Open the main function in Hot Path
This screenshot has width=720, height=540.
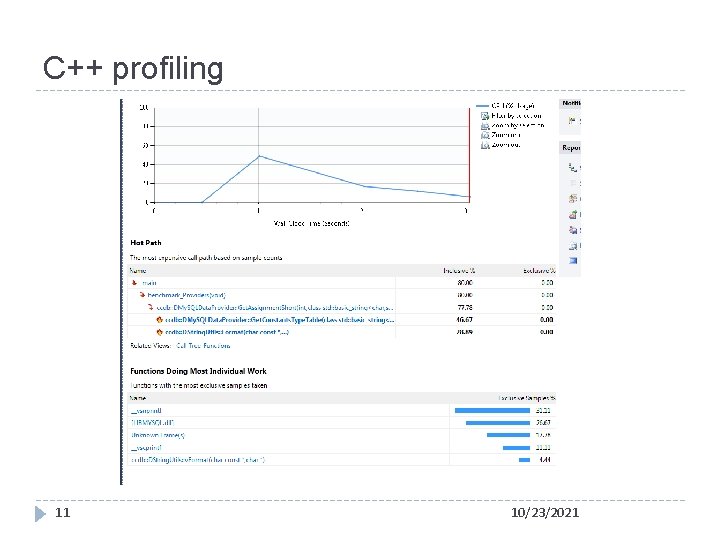[149, 283]
